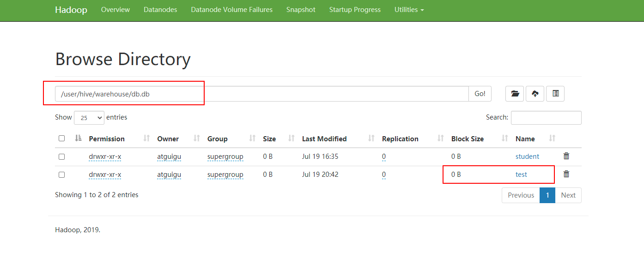Click the Previous pagination button
This screenshot has width=644, height=259.
[521, 195]
